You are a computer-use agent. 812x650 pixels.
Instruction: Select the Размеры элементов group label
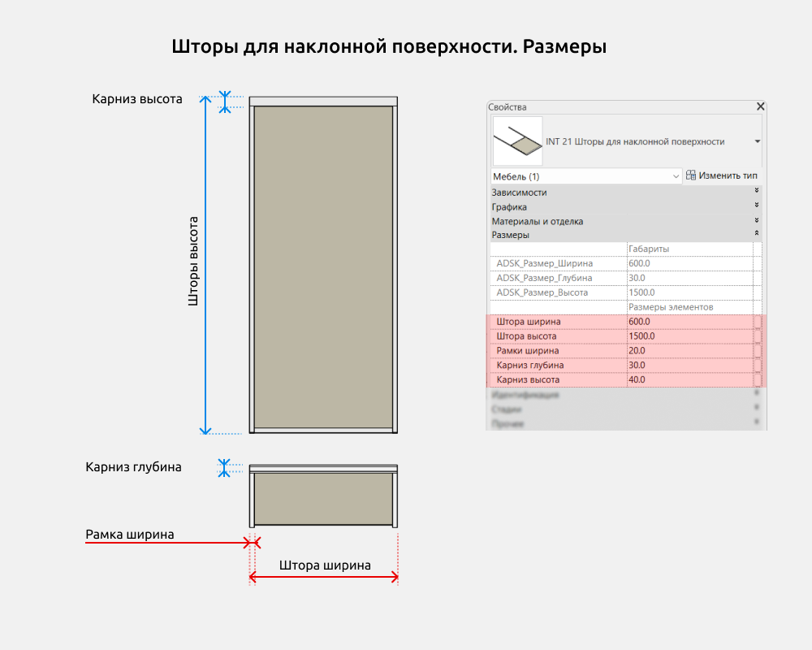671,307
